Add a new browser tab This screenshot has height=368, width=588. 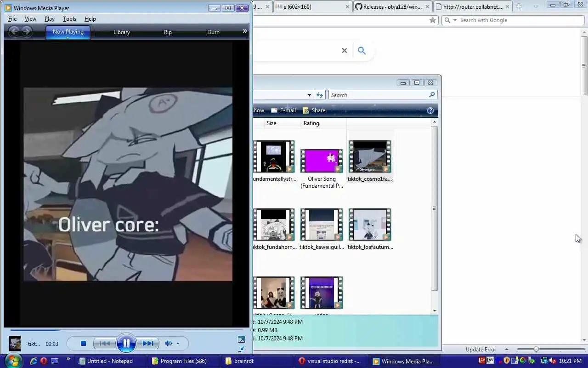coord(519,6)
